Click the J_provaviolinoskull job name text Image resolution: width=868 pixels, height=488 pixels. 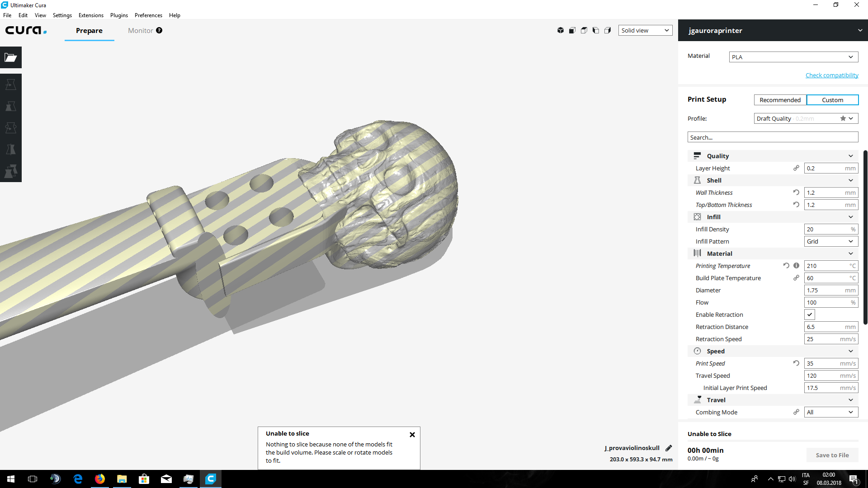click(x=632, y=448)
